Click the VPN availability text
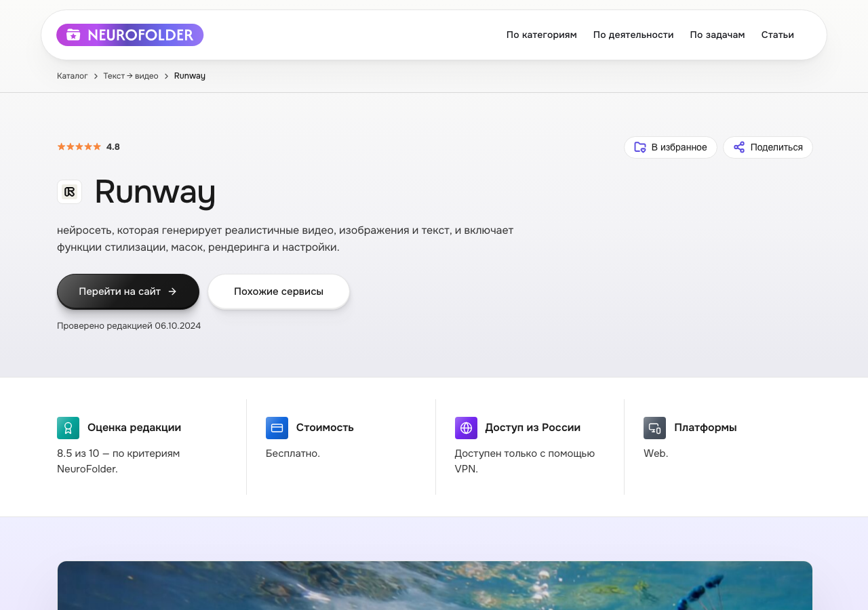868x610 pixels. (525, 461)
